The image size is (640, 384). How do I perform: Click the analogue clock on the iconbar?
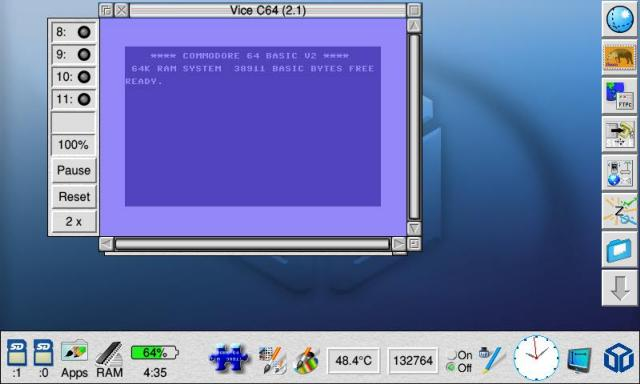pyautogui.click(x=536, y=358)
